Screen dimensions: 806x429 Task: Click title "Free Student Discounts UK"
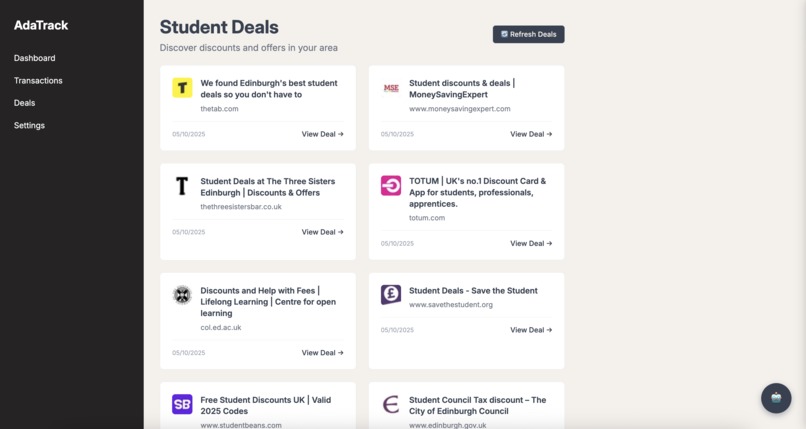[266, 405]
